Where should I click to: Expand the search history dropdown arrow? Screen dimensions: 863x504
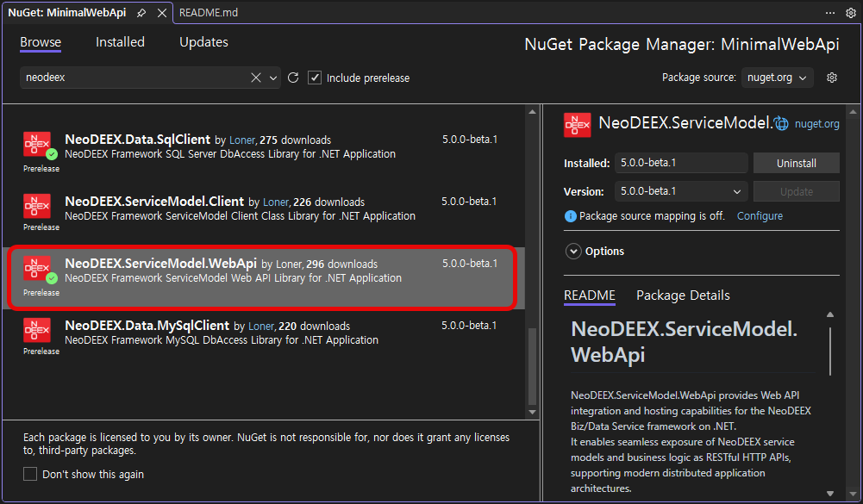[273, 78]
